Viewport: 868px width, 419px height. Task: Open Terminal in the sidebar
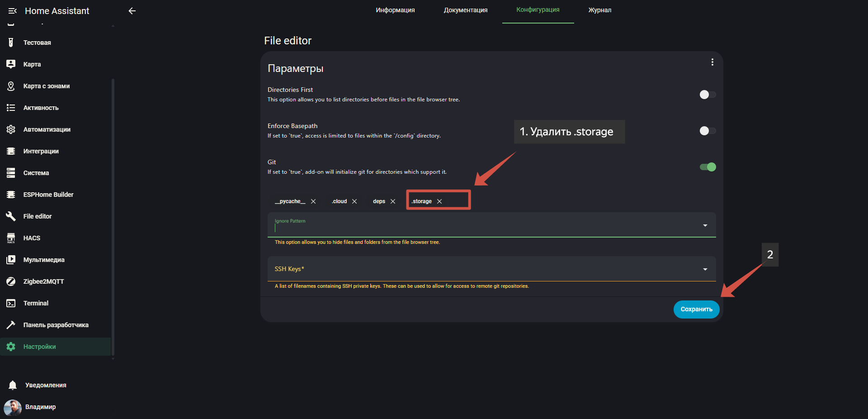click(36, 303)
